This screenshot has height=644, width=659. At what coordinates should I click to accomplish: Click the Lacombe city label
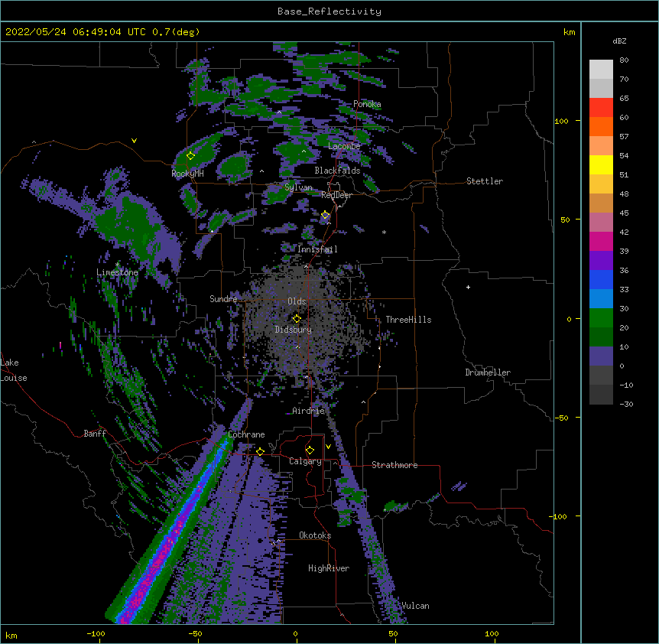(x=344, y=146)
